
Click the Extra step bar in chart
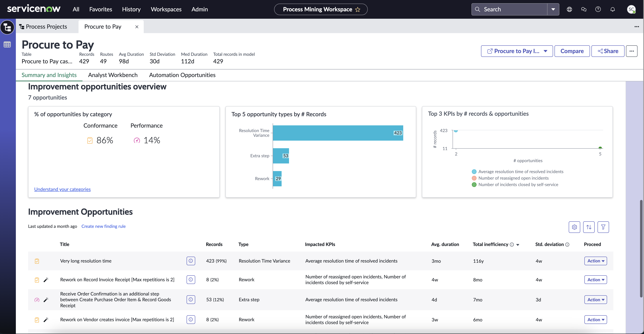(281, 156)
